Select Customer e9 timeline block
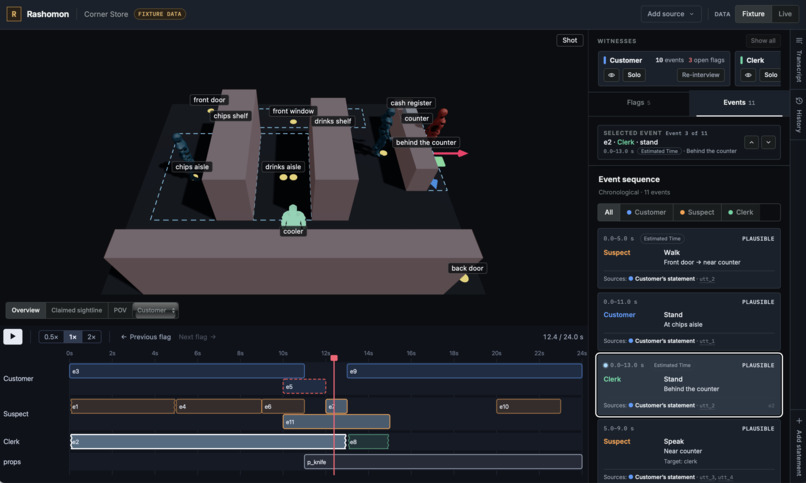The image size is (806, 483). pos(465,371)
